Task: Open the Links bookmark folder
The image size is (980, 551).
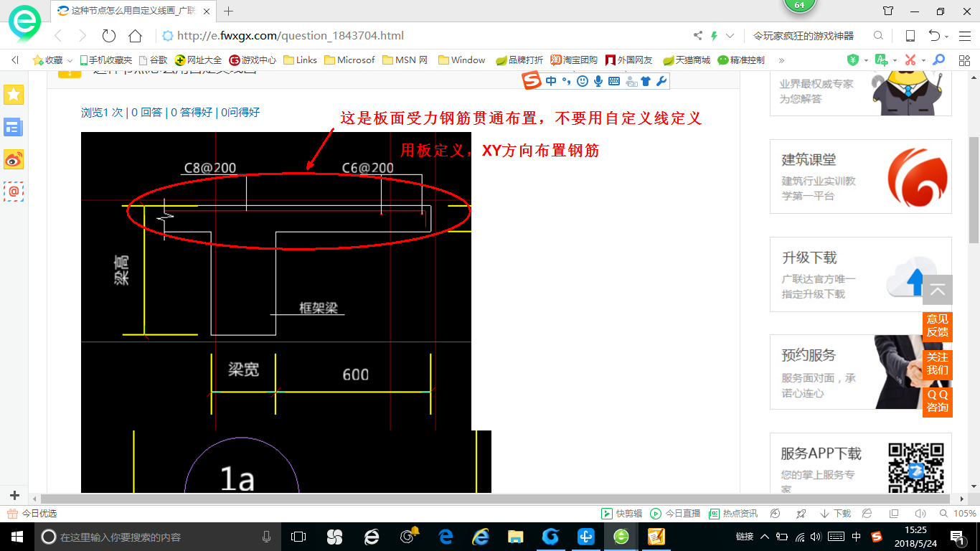Action: [301, 60]
